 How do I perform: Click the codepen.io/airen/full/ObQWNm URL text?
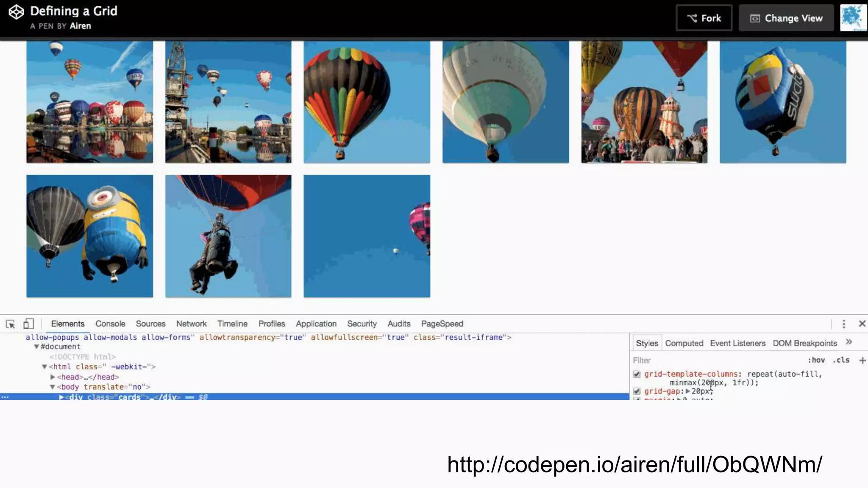click(634, 465)
